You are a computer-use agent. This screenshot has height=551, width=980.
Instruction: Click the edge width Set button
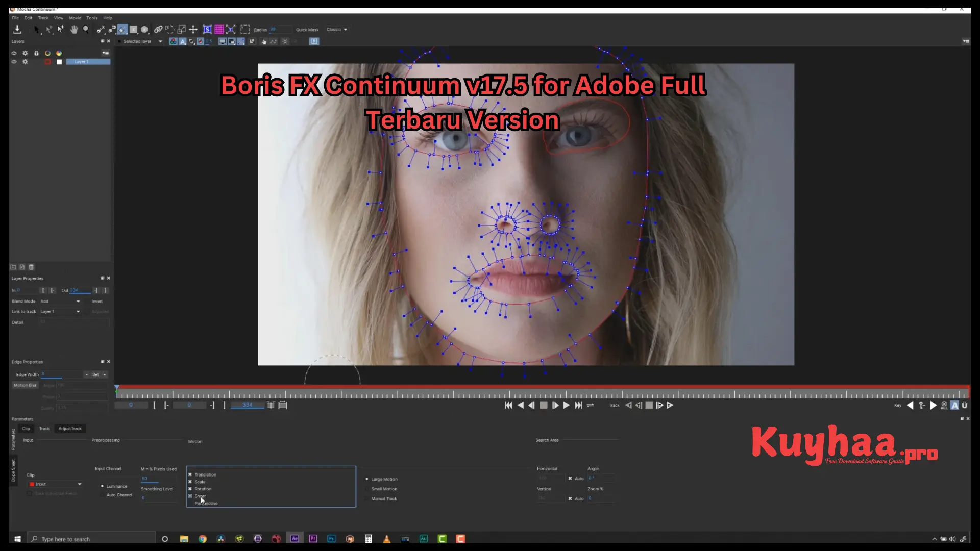(x=95, y=374)
